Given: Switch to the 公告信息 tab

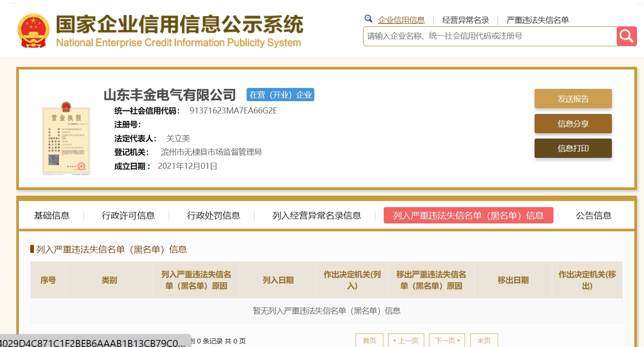Looking at the screenshot, I should point(593,216).
